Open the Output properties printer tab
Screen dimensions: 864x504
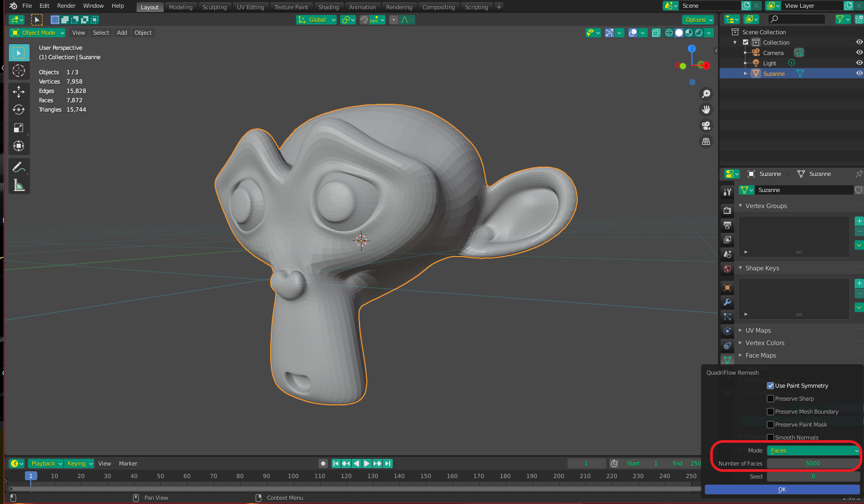tap(727, 225)
